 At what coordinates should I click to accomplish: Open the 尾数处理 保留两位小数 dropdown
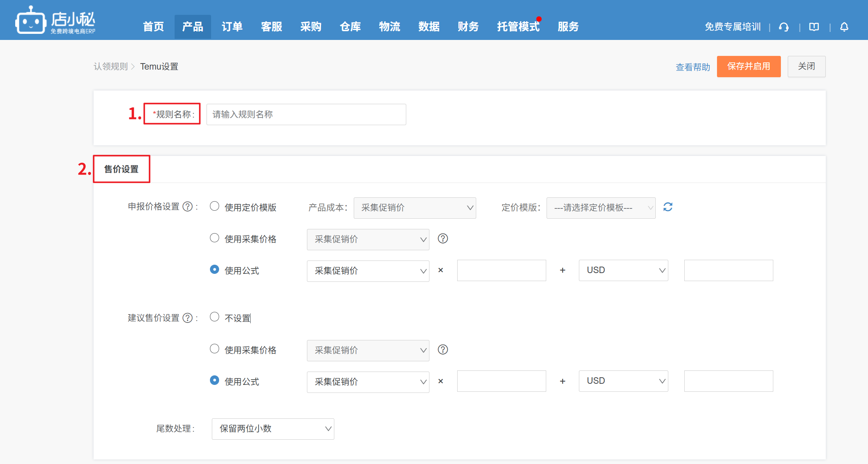pos(273,429)
